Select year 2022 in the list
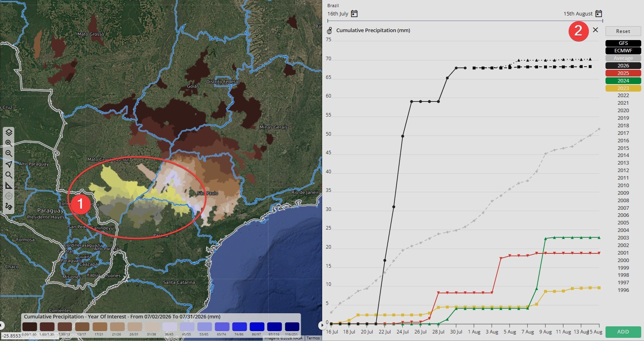The width and height of the screenshot is (644, 341). coord(623,96)
